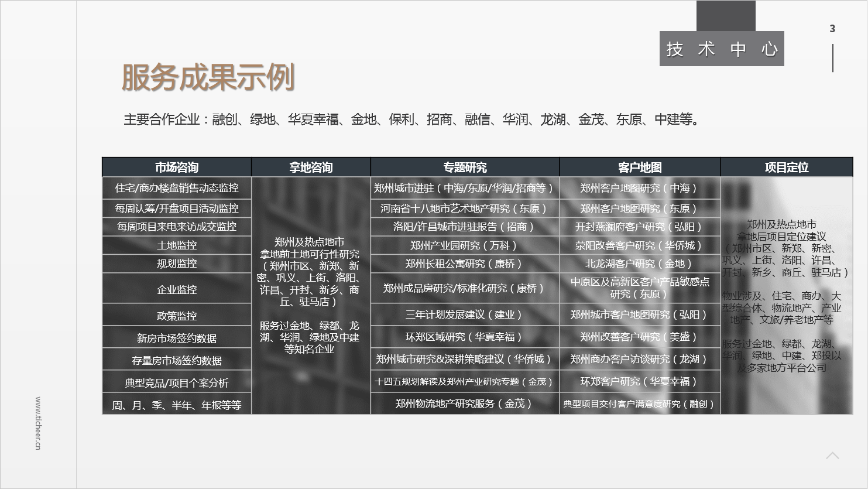Screen dimensions: 868x489
Task: Click the 技术中心 banner label
Action: click(722, 49)
